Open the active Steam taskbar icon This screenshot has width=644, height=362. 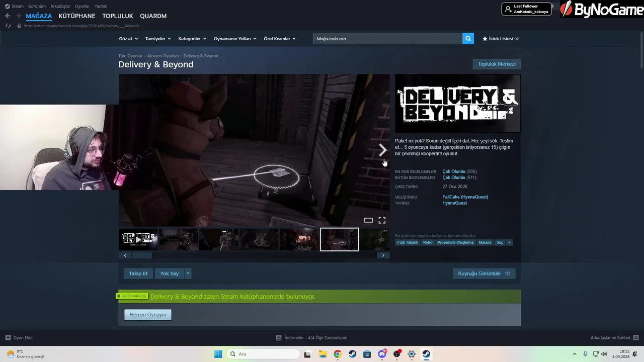point(426,354)
